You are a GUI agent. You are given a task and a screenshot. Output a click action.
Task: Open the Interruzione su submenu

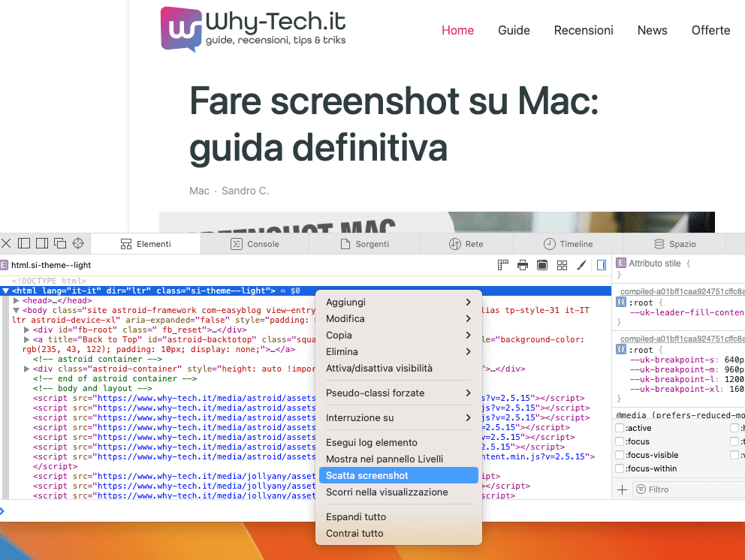point(399,417)
